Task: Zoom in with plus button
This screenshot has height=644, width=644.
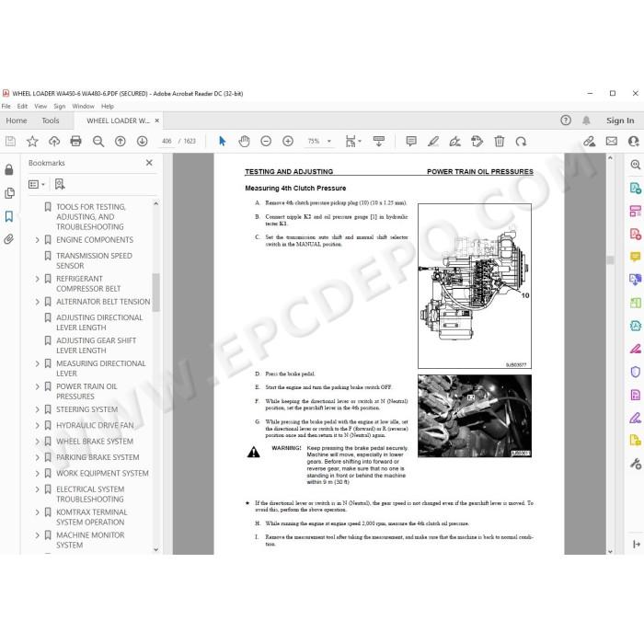Action: coord(288,142)
